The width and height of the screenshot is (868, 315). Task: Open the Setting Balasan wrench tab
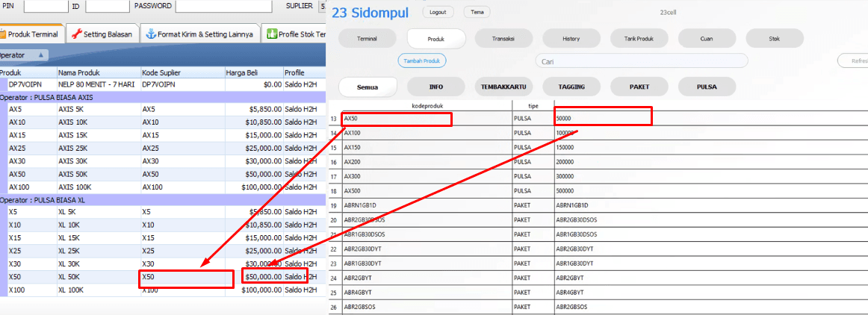tap(104, 34)
